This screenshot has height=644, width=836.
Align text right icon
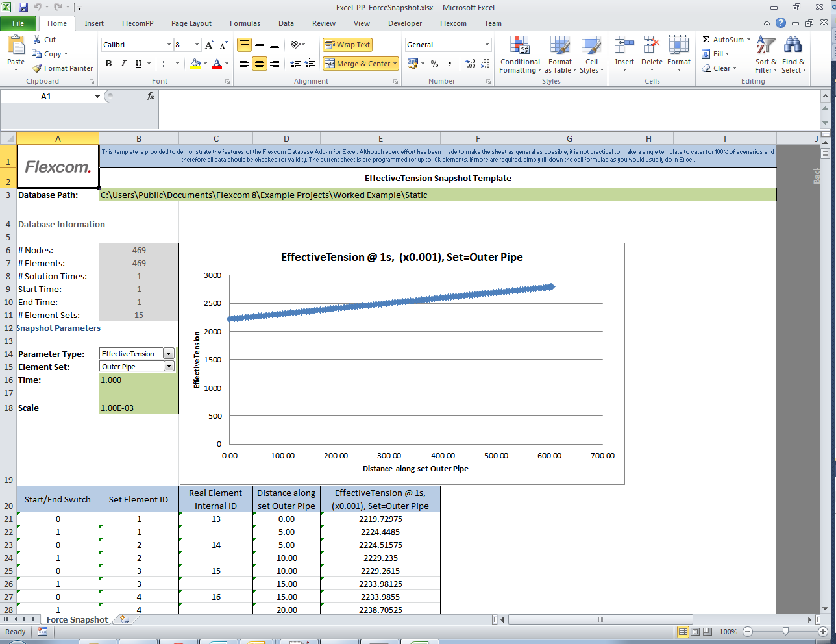(x=275, y=64)
